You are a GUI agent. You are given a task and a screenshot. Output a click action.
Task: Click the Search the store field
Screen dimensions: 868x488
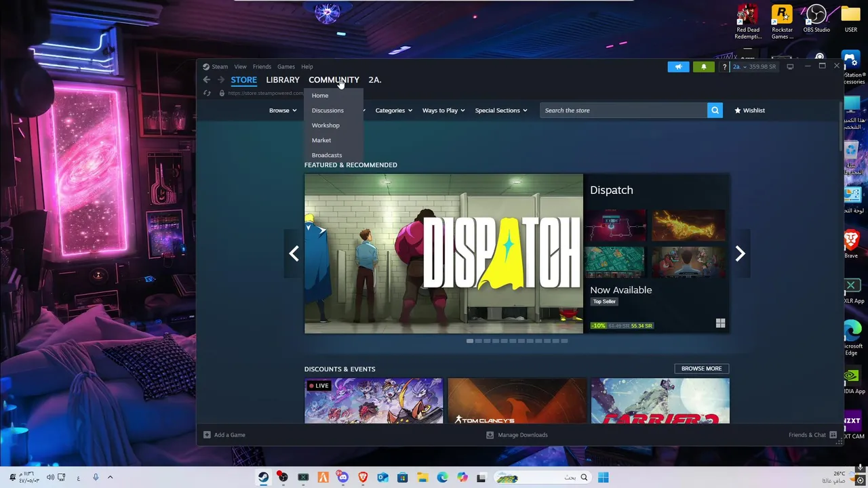pos(623,110)
